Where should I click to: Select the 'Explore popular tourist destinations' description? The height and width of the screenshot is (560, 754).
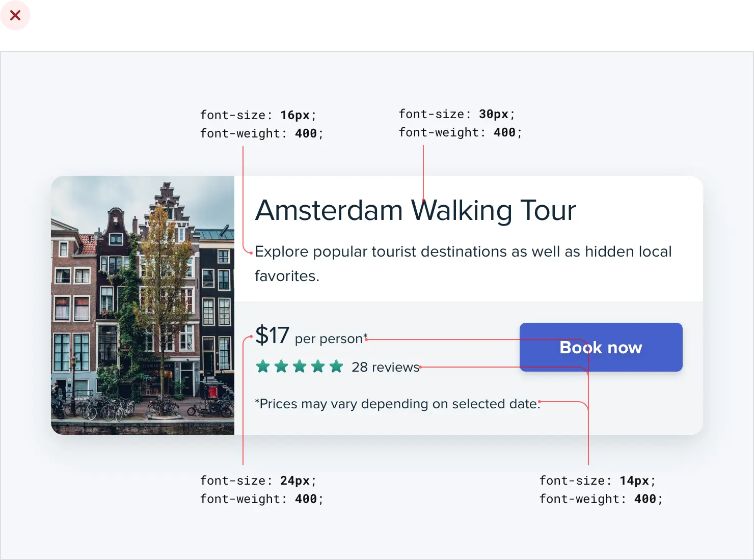463,263
